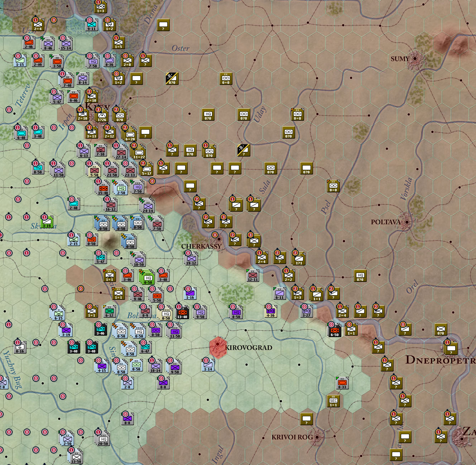
Task: Click the Poltava city marker
Action: pos(407,222)
